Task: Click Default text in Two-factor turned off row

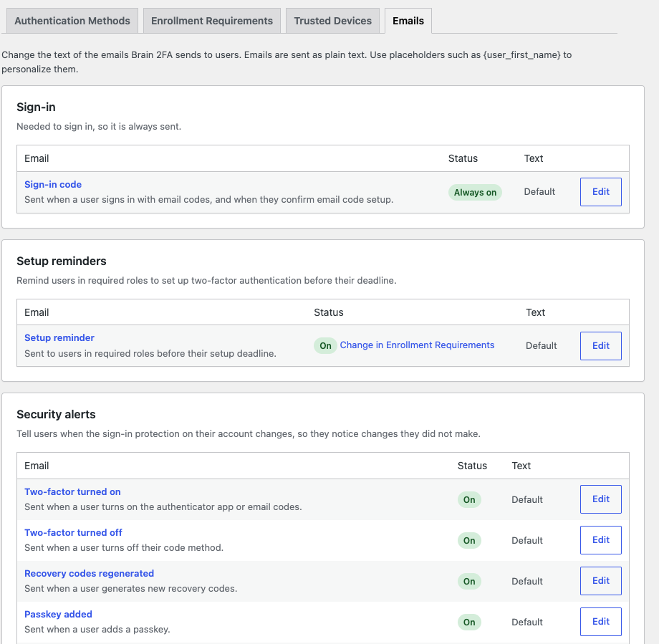Action: [527, 540]
